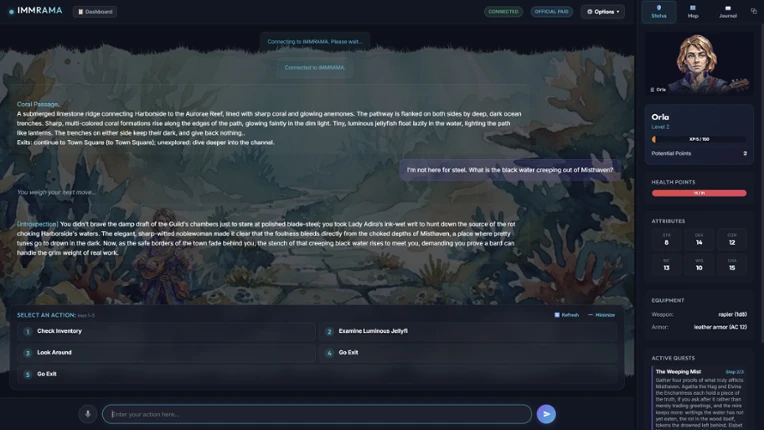
Task: Refresh the action list
Action: 567,315
